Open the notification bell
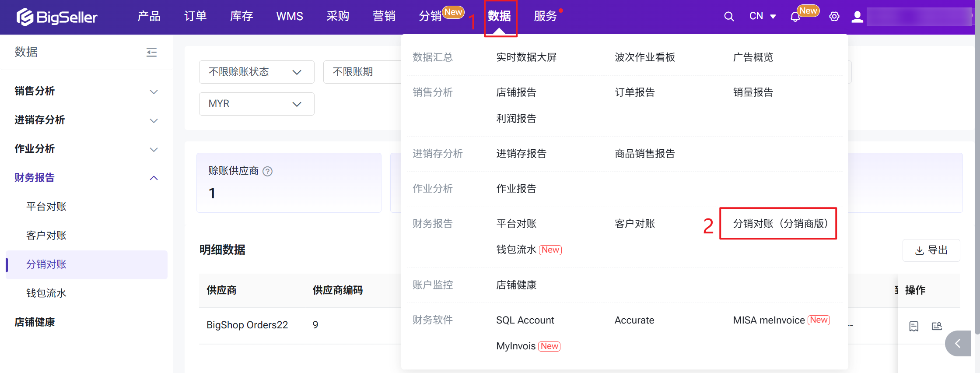This screenshot has height=373, width=980. [795, 17]
